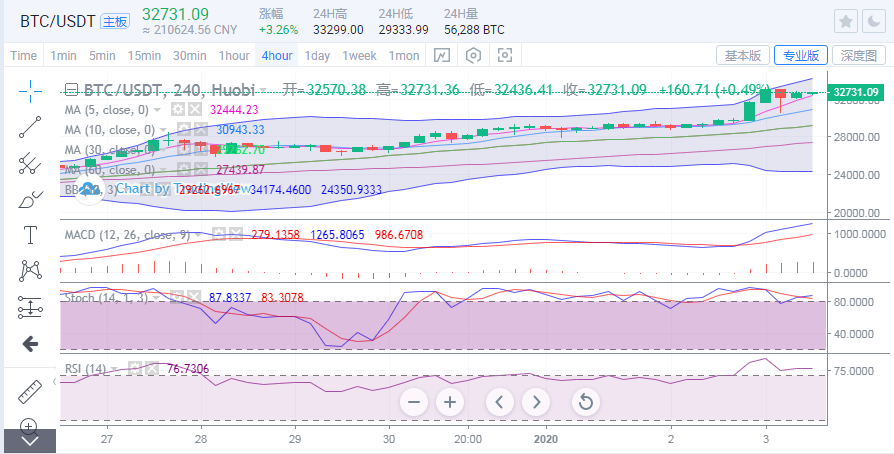Select the text annotation tool
The height and width of the screenshot is (454, 894).
pos(30,234)
